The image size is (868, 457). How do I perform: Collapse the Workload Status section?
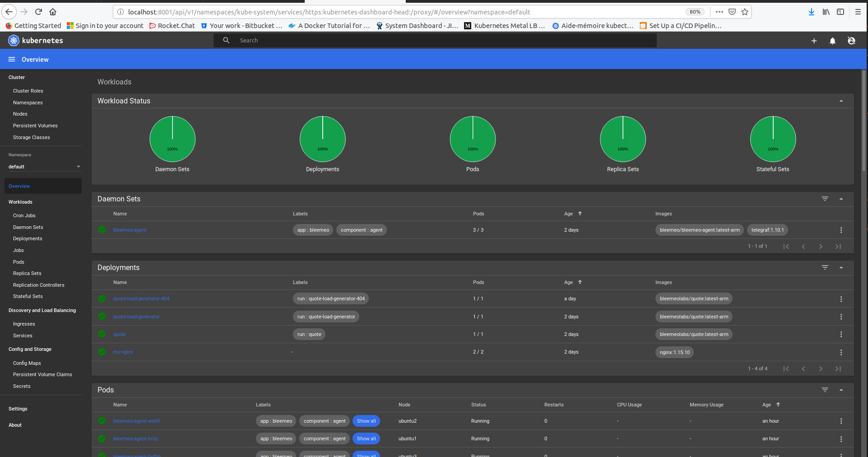pos(841,101)
